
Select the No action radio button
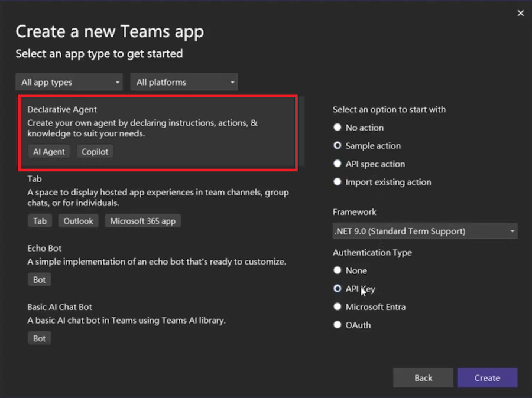338,128
